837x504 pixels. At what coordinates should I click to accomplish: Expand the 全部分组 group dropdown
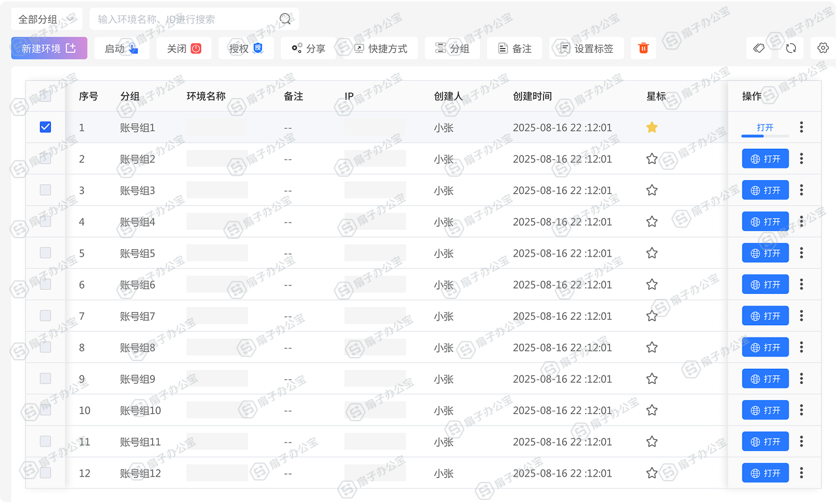pyautogui.click(x=46, y=20)
